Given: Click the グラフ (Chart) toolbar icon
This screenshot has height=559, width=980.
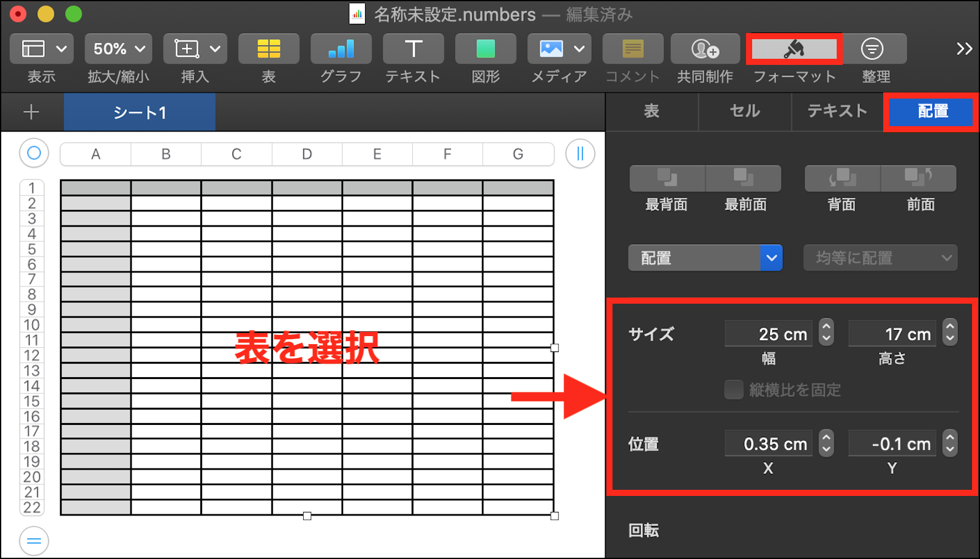Looking at the screenshot, I should point(341,49).
